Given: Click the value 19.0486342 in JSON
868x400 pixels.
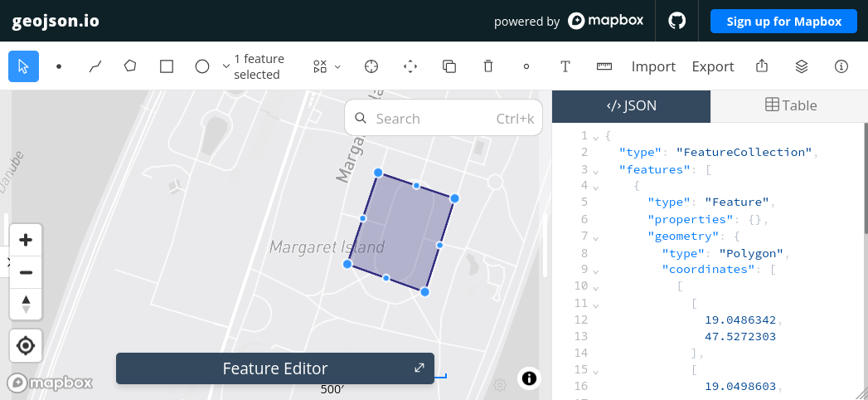Looking at the screenshot, I should click(x=740, y=320).
